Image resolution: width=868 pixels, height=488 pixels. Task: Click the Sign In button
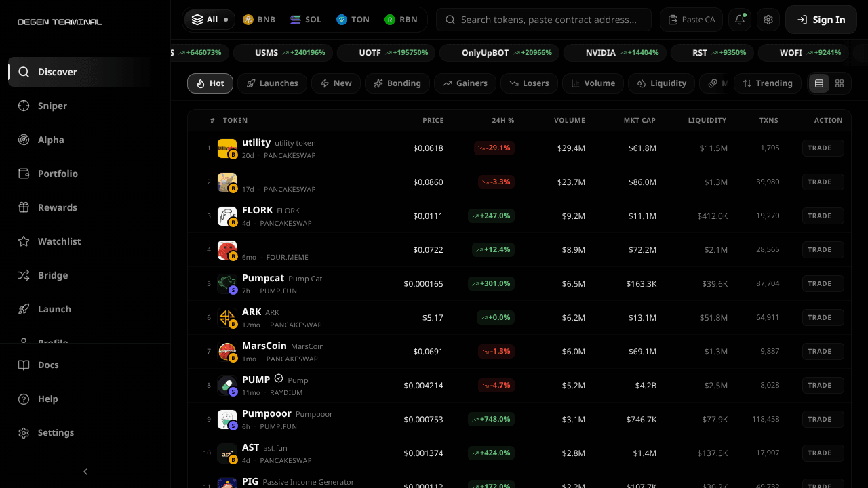coord(821,20)
